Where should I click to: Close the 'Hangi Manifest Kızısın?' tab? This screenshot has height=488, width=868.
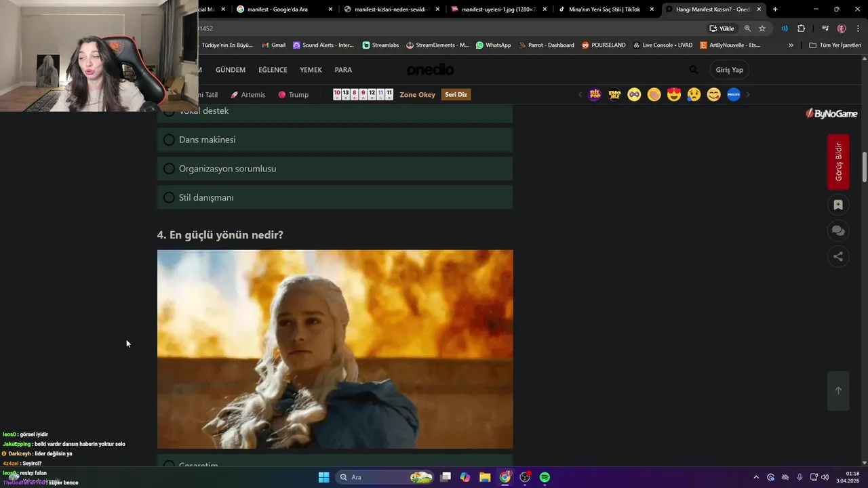[x=759, y=9]
